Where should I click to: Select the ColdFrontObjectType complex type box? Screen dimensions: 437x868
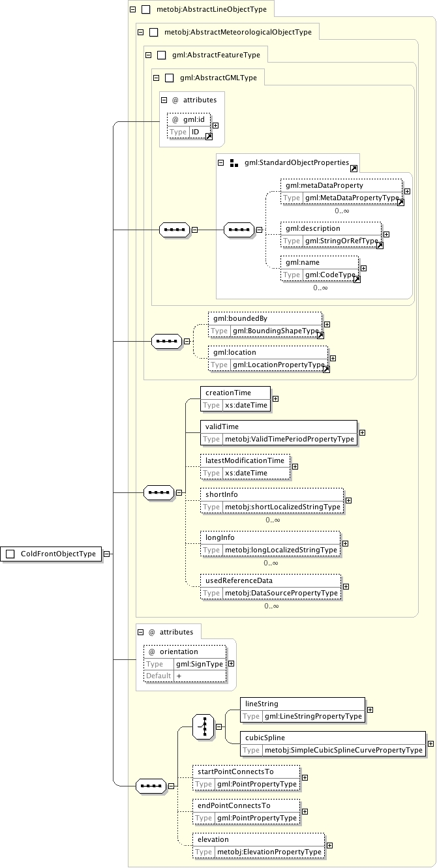52,554
